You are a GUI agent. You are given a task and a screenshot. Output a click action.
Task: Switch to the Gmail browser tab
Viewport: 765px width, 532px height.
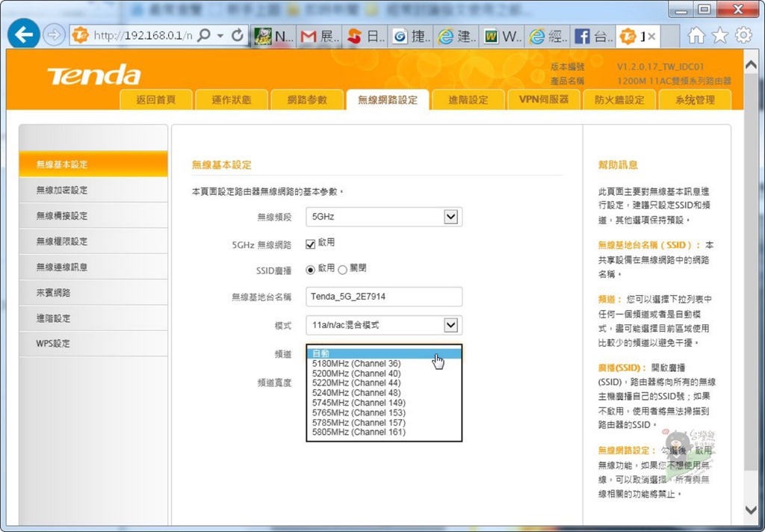point(318,36)
